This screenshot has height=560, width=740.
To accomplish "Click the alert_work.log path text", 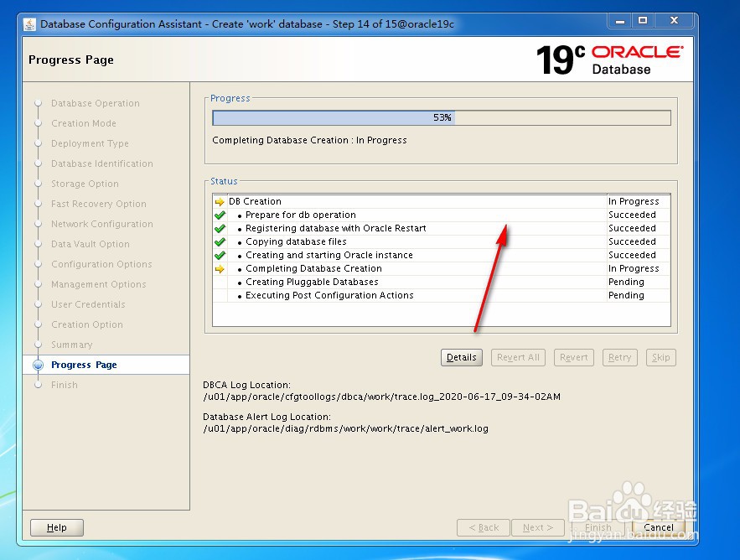I will 345,428.
